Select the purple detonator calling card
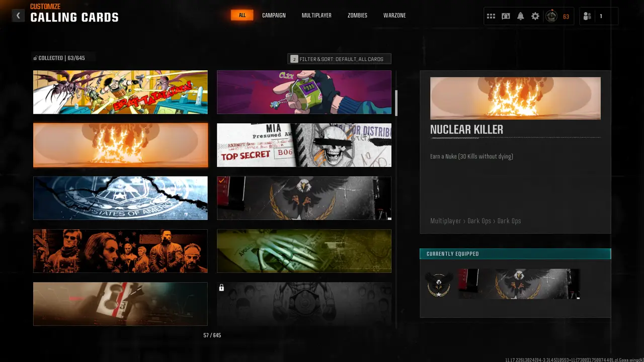 (x=304, y=92)
